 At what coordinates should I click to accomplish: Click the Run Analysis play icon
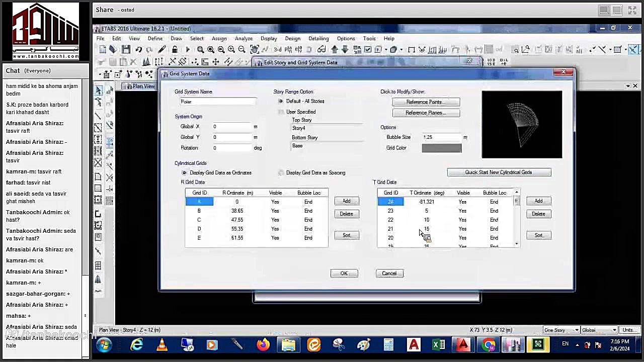coord(188,49)
